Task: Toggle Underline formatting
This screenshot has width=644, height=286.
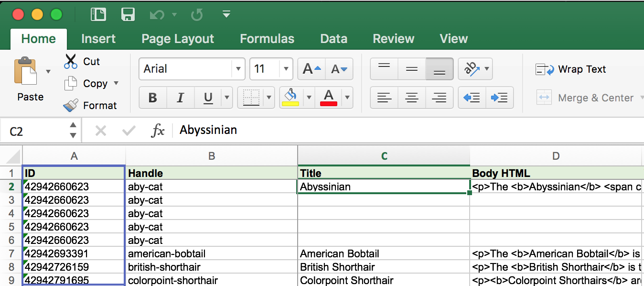Action: coord(208,98)
